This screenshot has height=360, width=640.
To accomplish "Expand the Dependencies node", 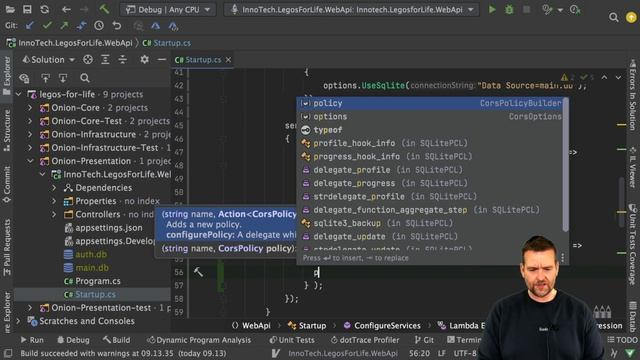I will pos(54,188).
